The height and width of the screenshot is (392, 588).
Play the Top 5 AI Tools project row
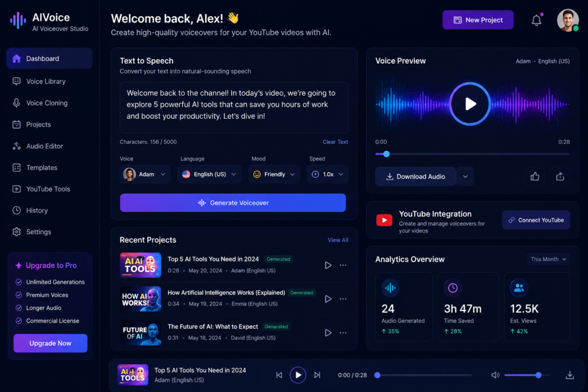tap(328, 265)
